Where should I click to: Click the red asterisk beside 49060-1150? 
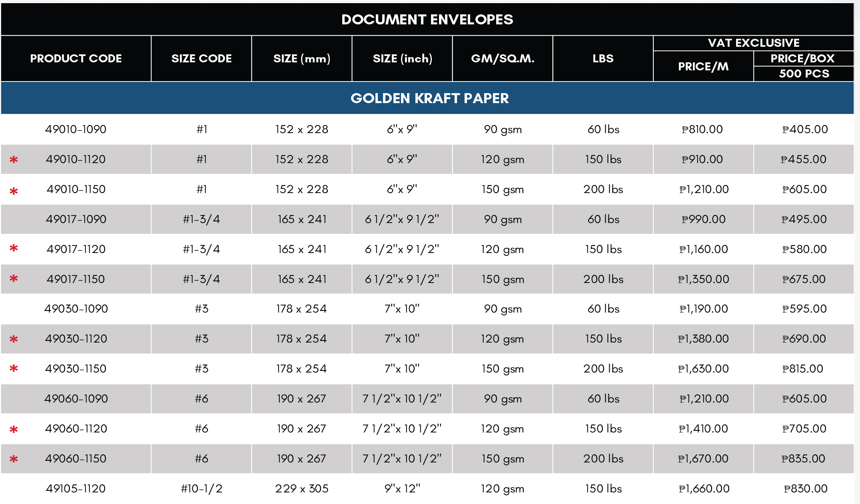point(14,459)
